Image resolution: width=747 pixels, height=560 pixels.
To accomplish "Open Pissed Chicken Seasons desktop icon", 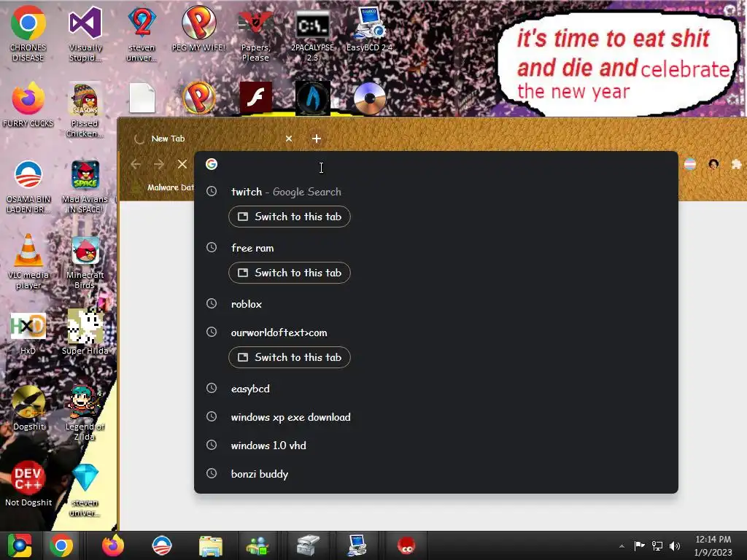I will pyautogui.click(x=85, y=109).
